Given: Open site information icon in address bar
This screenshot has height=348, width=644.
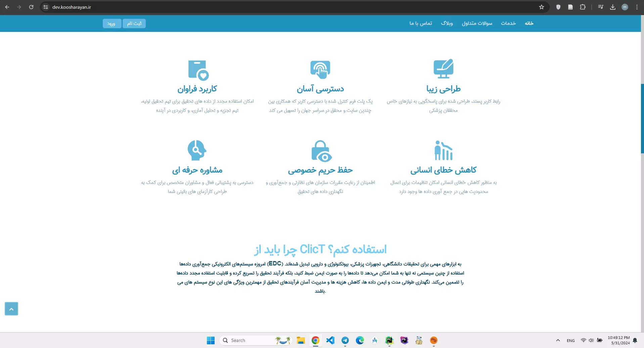Looking at the screenshot, I should pos(46,7).
